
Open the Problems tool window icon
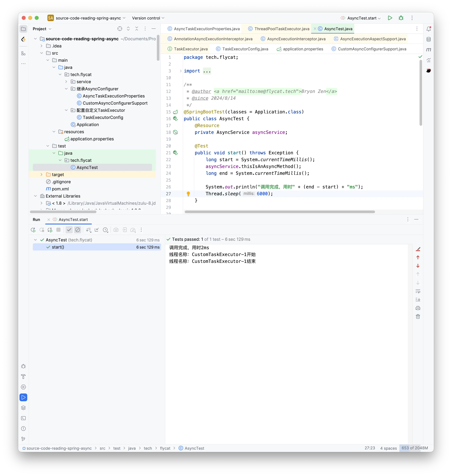click(23, 429)
